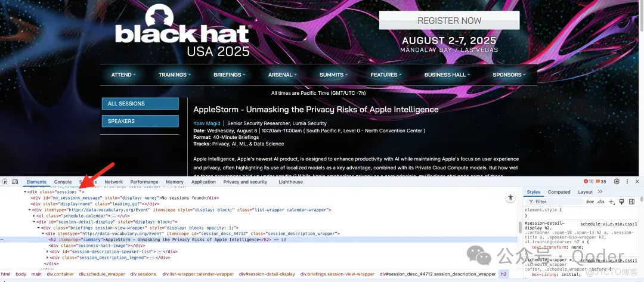
Task: Click the Black Hat logo
Action: [183, 31]
